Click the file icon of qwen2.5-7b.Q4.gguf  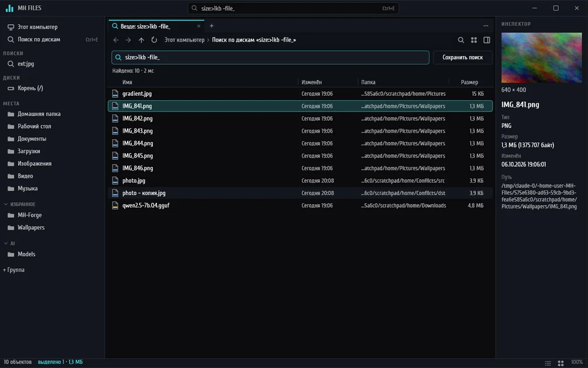pos(115,206)
